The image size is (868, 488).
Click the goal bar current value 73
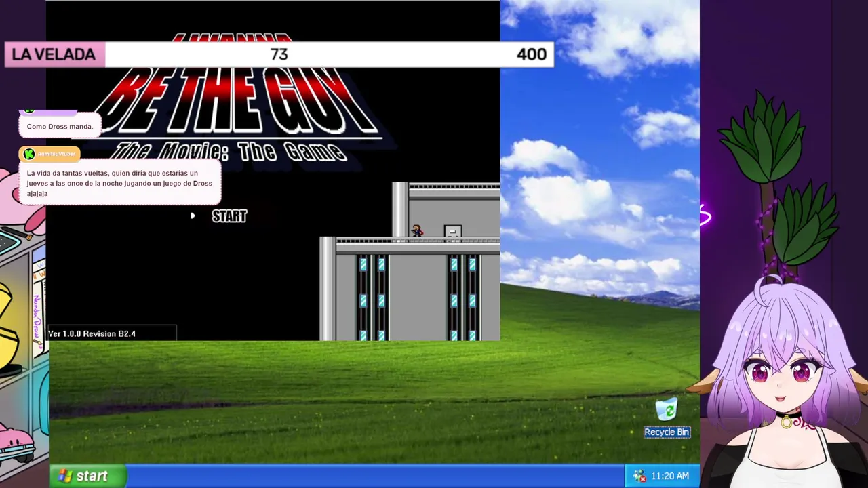click(279, 54)
